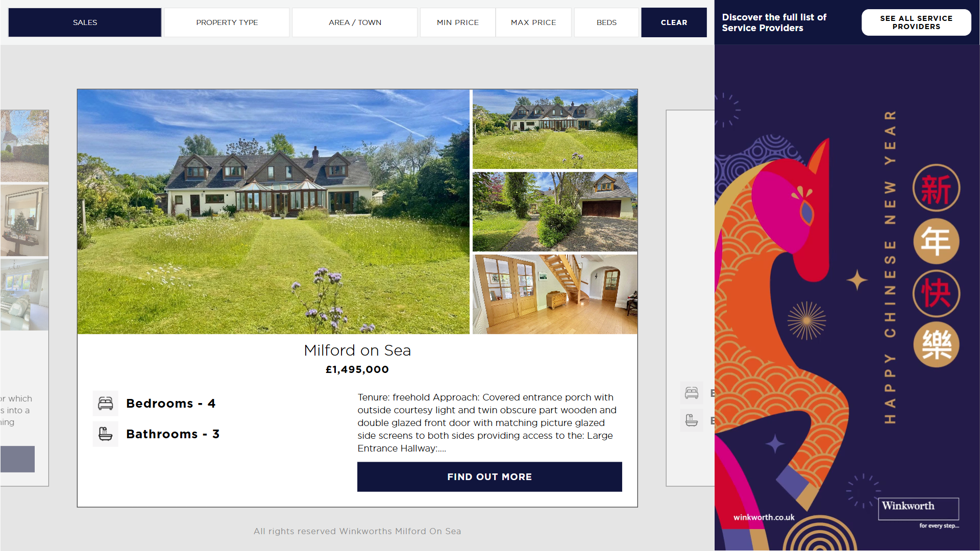Screen dimensions: 980x551
Task: Click the gold 樂 character circle
Action: pyautogui.click(x=936, y=345)
